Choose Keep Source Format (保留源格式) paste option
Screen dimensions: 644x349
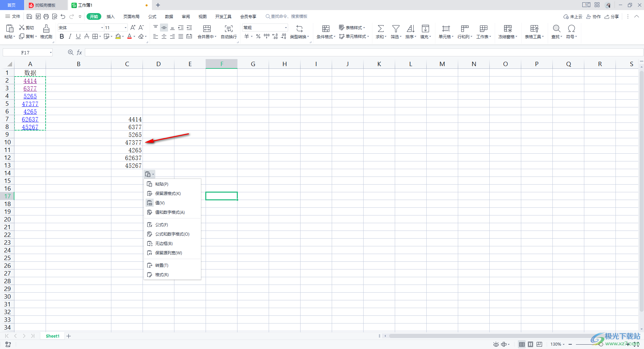[172, 194]
